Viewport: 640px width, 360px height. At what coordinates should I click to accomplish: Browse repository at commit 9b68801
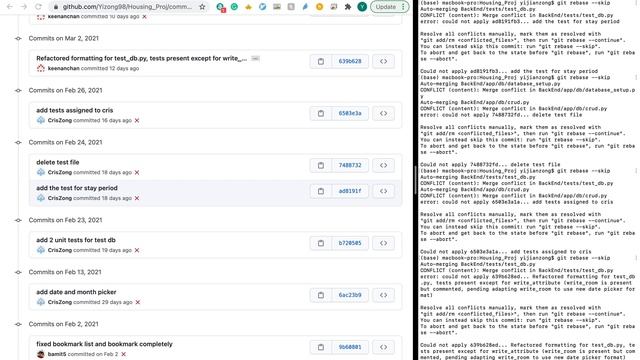pos(383,347)
